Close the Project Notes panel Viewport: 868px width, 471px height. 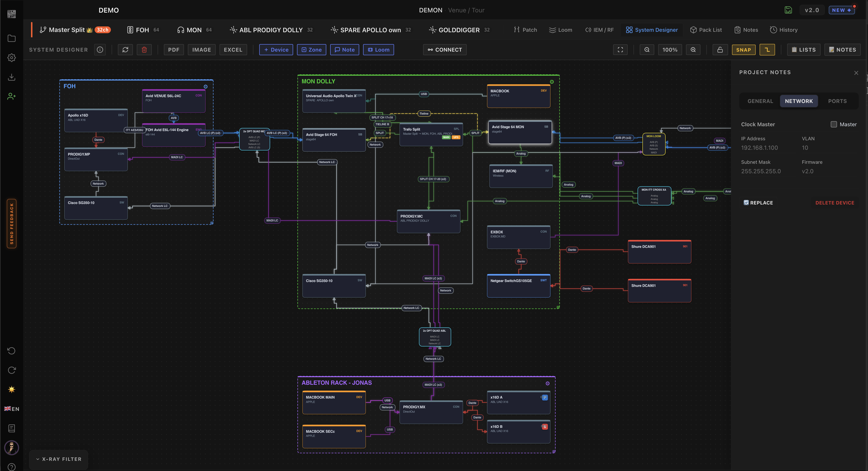(856, 73)
